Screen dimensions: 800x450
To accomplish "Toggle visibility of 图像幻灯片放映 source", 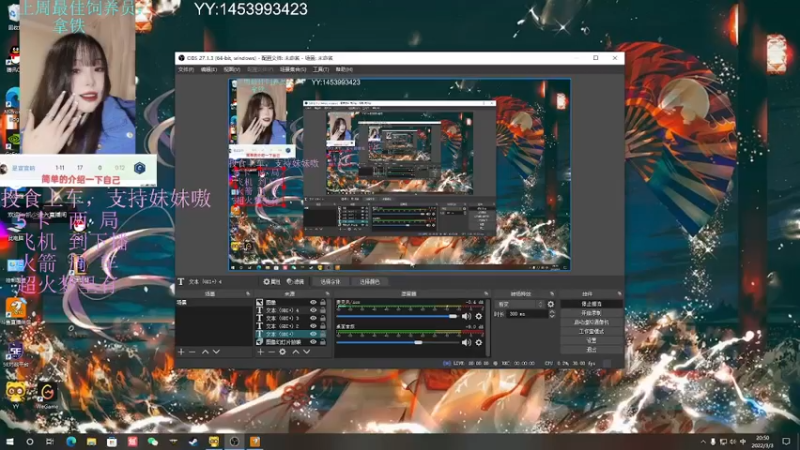I will pyautogui.click(x=313, y=342).
